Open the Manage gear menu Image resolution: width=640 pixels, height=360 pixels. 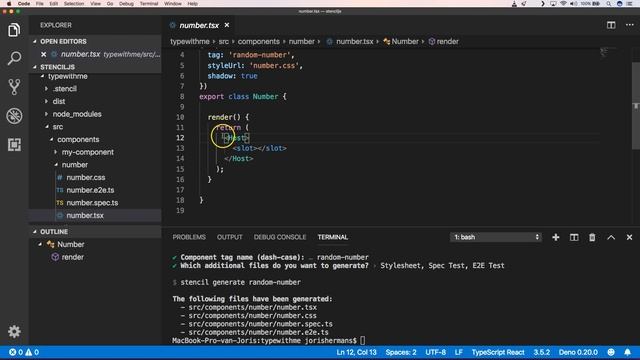(x=14, y=331)
